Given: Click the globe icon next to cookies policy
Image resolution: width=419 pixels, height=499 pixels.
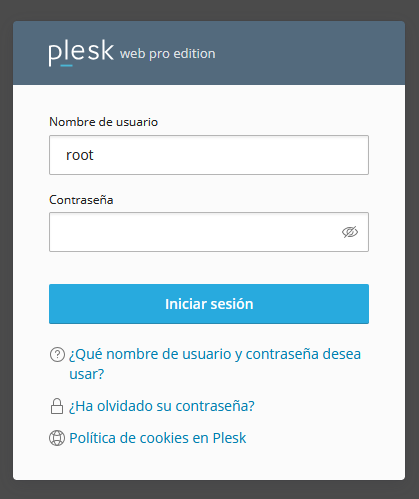Looking at the screenshot, I should pos(57,438).
